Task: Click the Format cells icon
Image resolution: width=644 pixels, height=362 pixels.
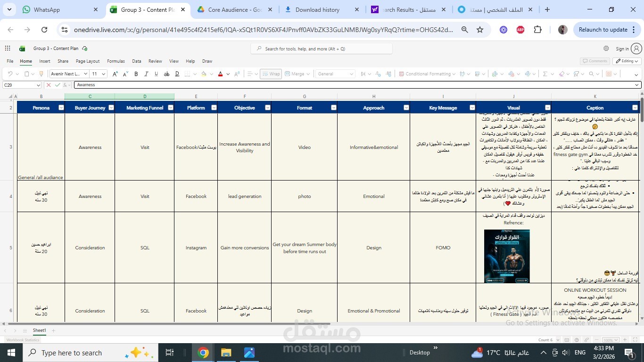Action: click(528, 74)
